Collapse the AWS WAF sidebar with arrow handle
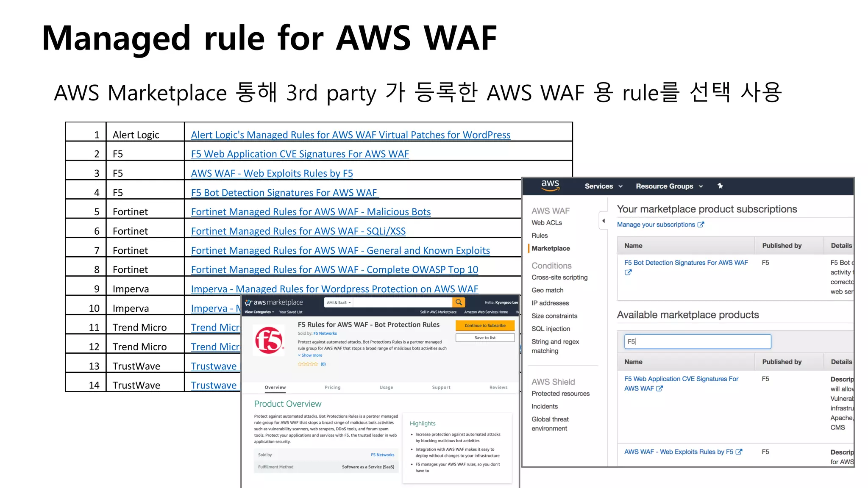The height and width of the screenshot is (488, 868). tap(603, 221)
